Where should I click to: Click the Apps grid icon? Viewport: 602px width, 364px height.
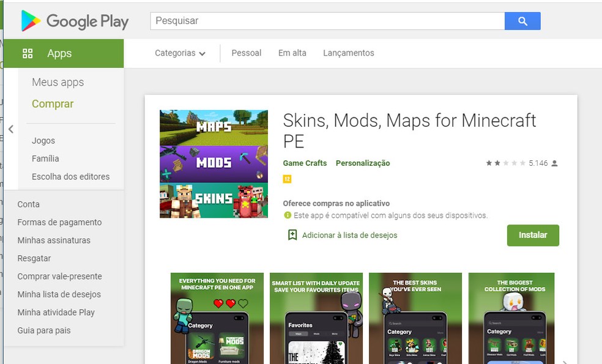point(28,53)
